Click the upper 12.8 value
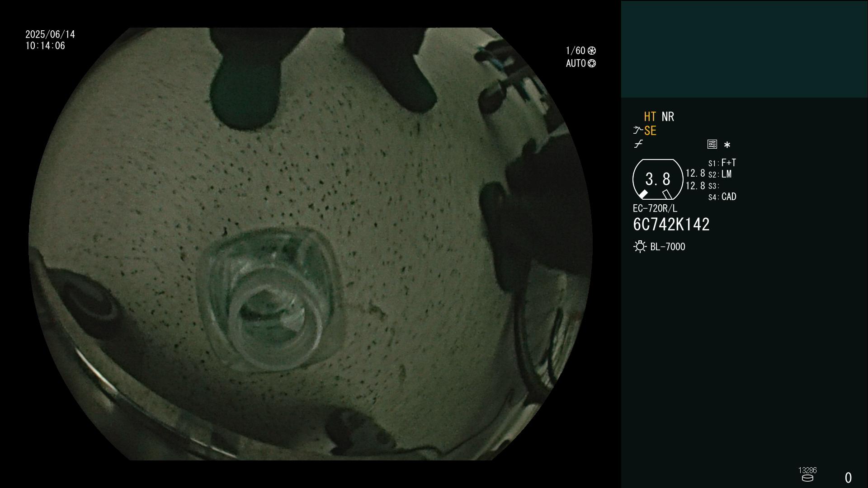Screen dimensions: 868x488 695,174
